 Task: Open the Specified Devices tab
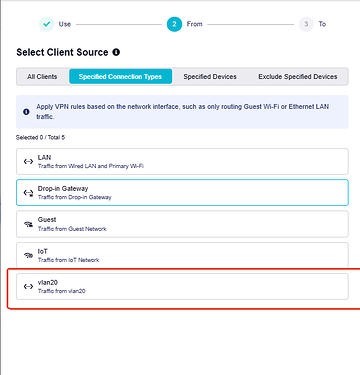[x=210, y=77]
